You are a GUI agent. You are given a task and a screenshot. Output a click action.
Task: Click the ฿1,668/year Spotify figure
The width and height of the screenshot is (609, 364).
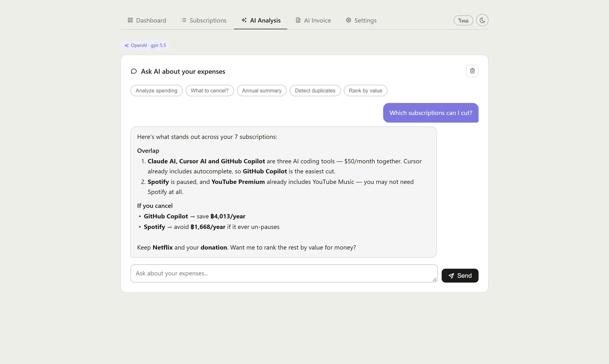[x=208, y=227]
